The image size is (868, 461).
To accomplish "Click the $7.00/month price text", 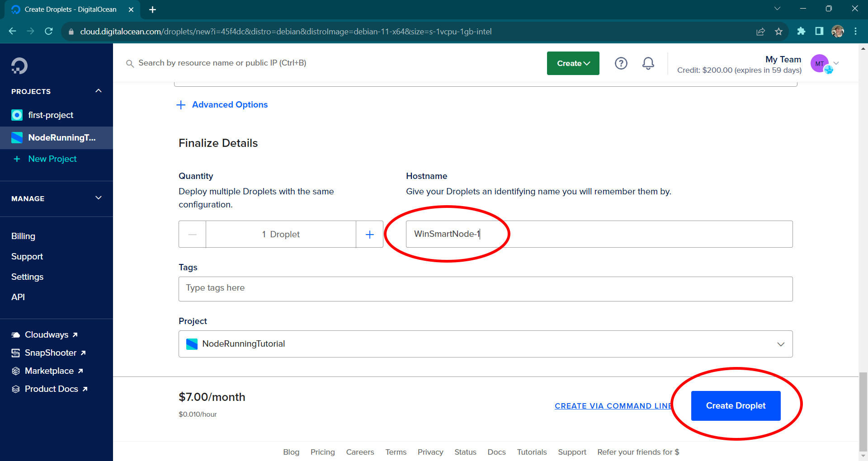I will [212, 397].
